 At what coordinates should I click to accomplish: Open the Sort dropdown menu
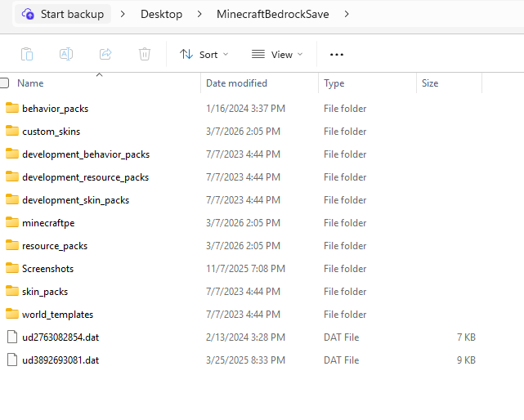point(204,55)
